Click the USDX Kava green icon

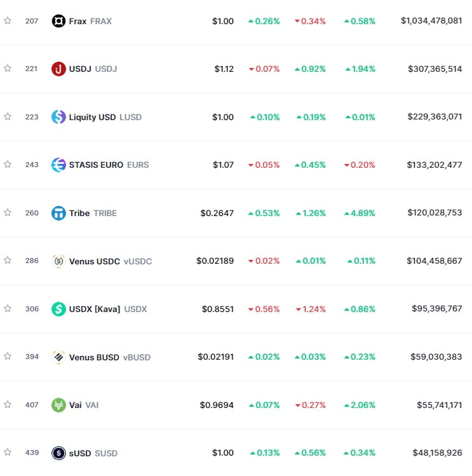[x=58, y=309]
